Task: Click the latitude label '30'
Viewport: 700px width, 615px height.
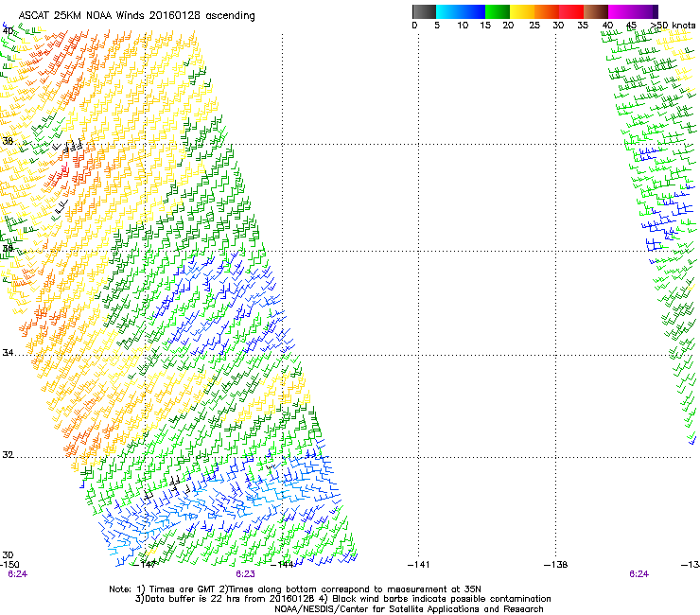Action: [8, 554]
